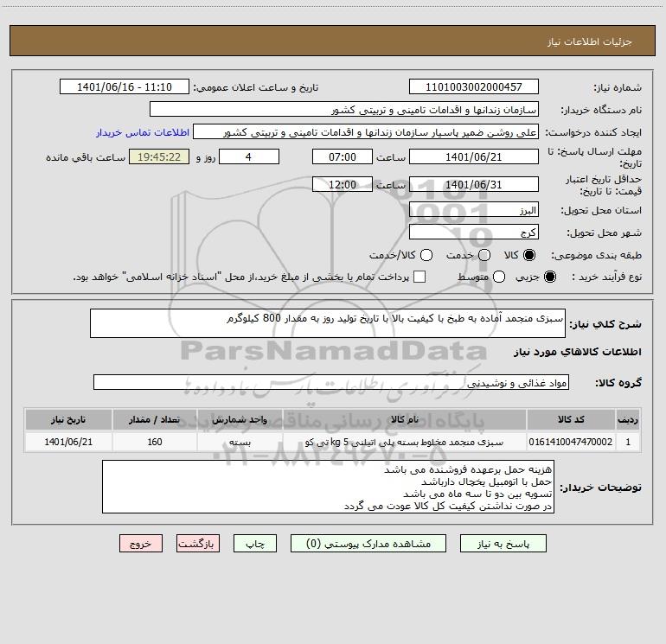Click the نام دستگاه خریدار field
Viewport: 666px width, 644px height.
pos(344,109)
